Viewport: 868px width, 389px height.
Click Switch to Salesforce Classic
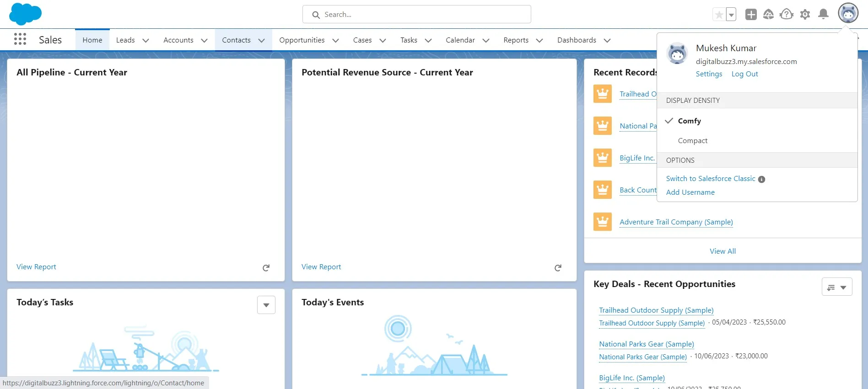(x=711, y=179)
